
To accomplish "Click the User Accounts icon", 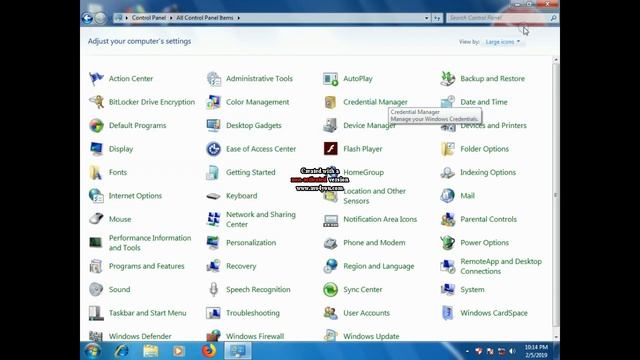I will pyautogui.click(x=331, y=313).
